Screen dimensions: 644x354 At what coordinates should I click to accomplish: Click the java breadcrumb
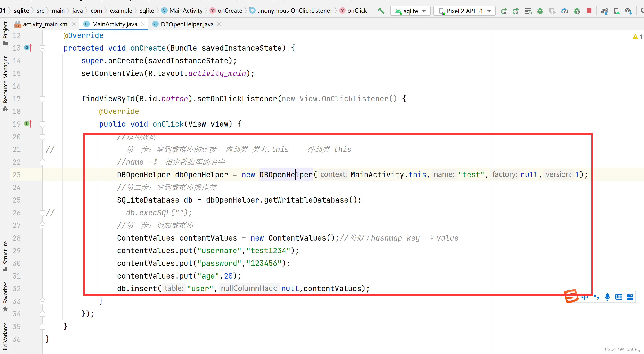(x=78, y=11)
